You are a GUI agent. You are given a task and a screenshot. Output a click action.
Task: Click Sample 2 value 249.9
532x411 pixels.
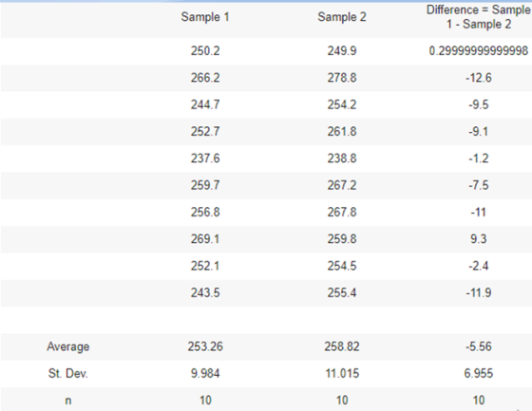(x=342, y=51)
